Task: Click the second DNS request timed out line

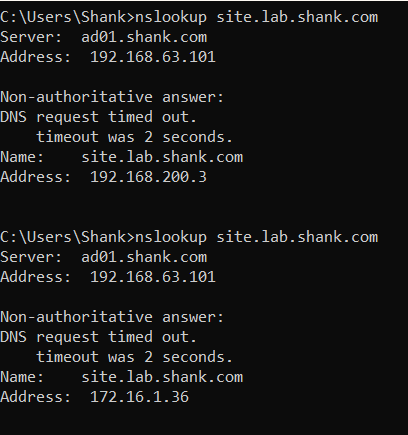Action: [x=99, y=337]
